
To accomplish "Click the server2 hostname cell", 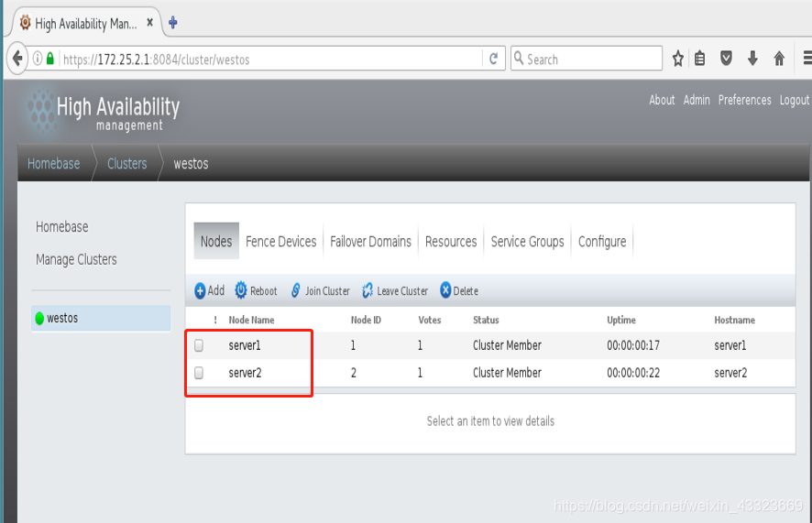I will pos(730,373).
